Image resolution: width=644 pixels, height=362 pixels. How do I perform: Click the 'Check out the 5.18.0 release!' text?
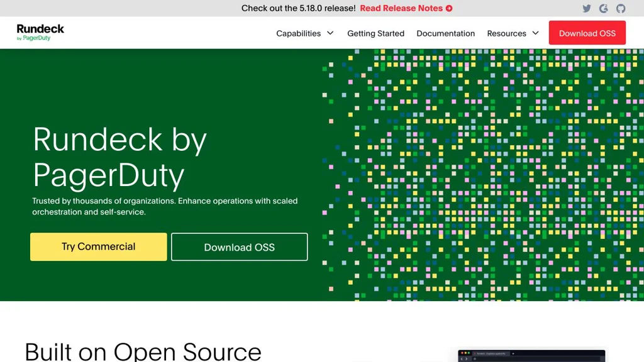(x=298, y=8)
